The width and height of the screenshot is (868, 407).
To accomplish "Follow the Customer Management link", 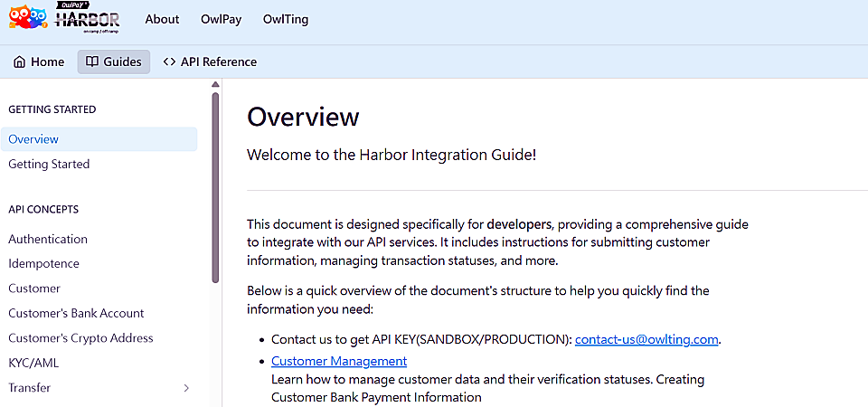I will (339, 361).
